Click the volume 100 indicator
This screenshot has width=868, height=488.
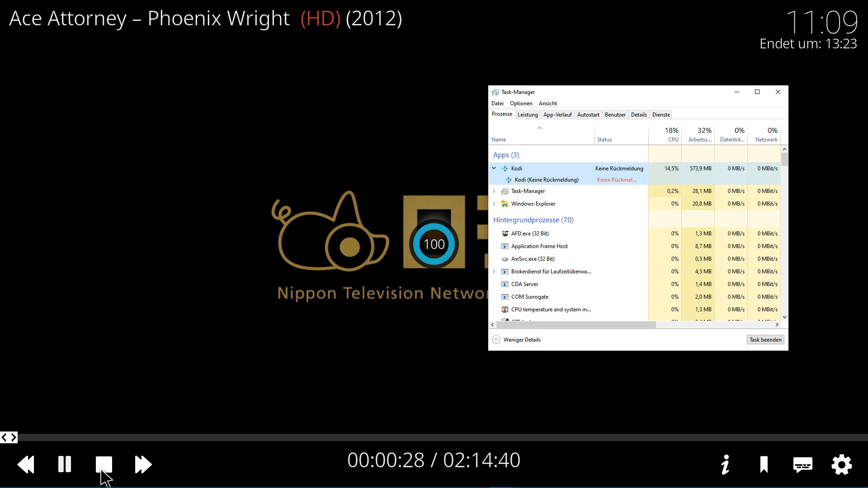pyautogui.click(x=434, y=244)
